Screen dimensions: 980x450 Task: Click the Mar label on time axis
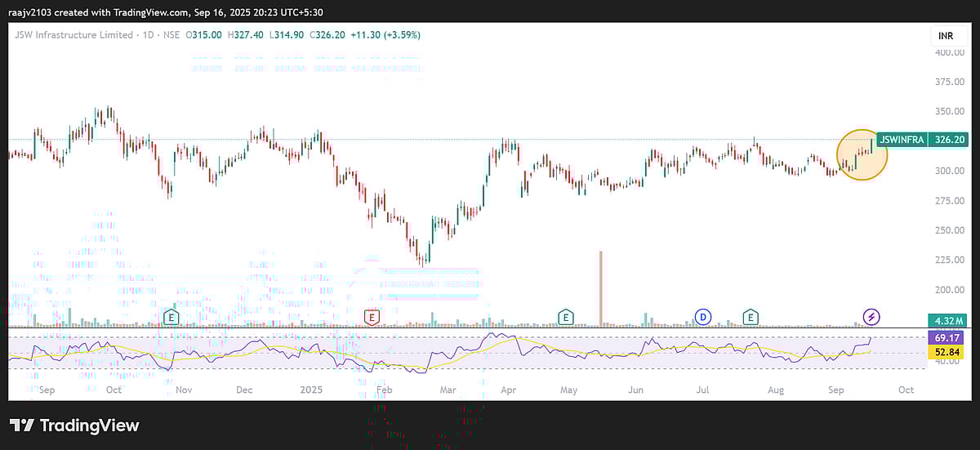pos(448,390)
